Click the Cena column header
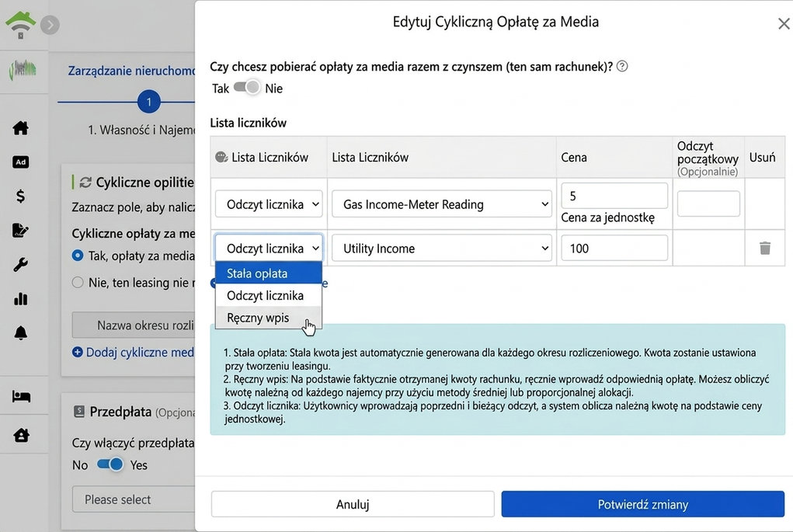This screenshot has width=793, height=532. tap(573, 158)
